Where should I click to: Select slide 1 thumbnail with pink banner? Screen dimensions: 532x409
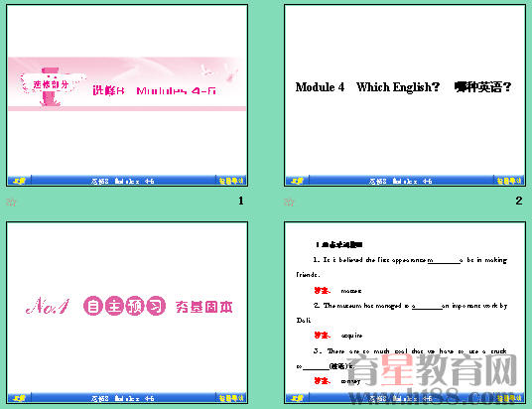click(127, 95)
